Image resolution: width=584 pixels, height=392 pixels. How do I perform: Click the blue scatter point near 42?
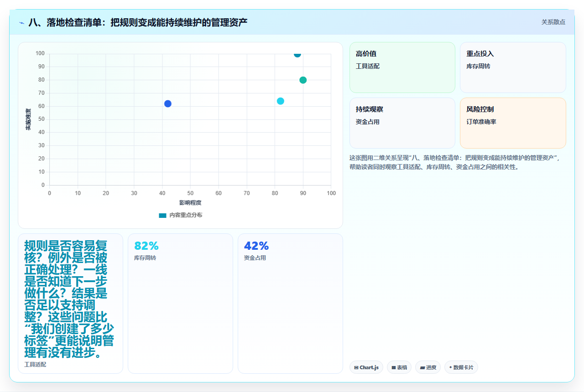pyautogui.click(x=168, y=103)
